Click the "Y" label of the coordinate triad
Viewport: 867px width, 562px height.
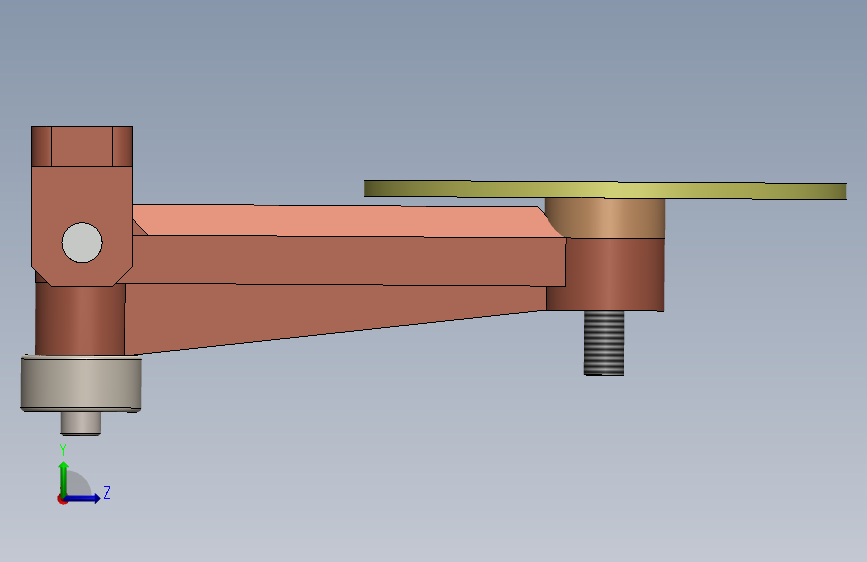click(x=63, y=450)
